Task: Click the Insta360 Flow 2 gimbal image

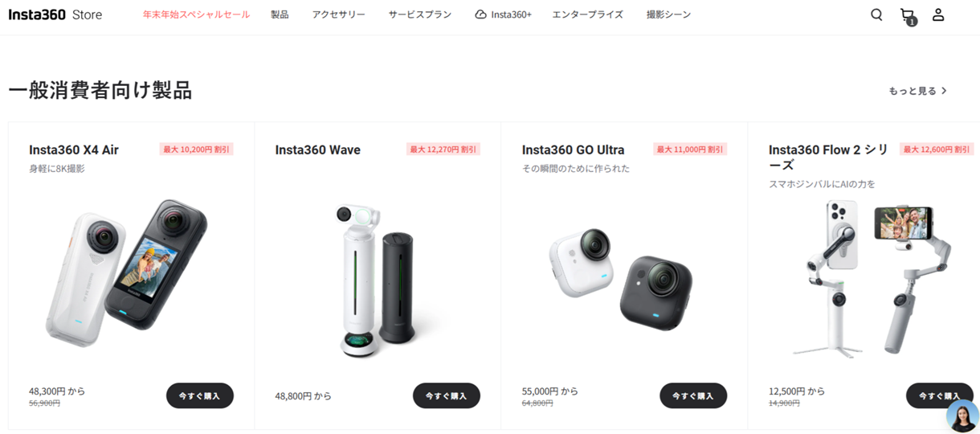Action: click(x=878, y=277)
